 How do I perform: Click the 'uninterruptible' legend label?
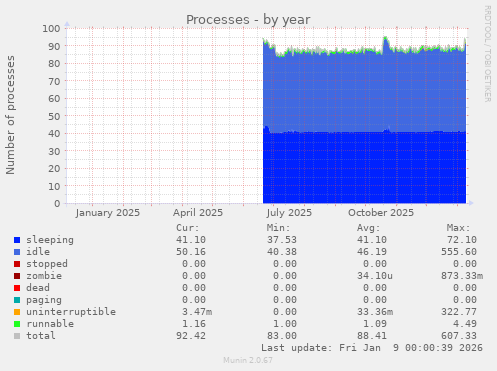(71, 312)
